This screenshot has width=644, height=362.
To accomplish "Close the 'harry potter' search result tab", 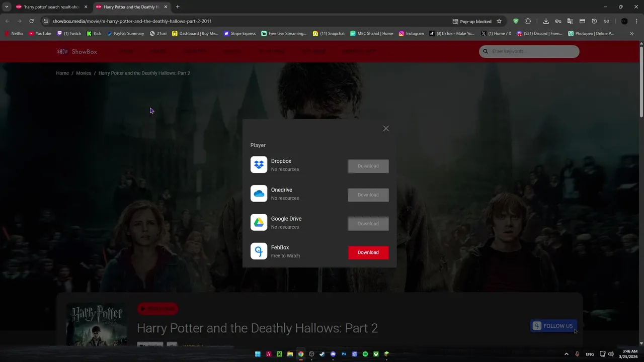I will tap(86, 7).
